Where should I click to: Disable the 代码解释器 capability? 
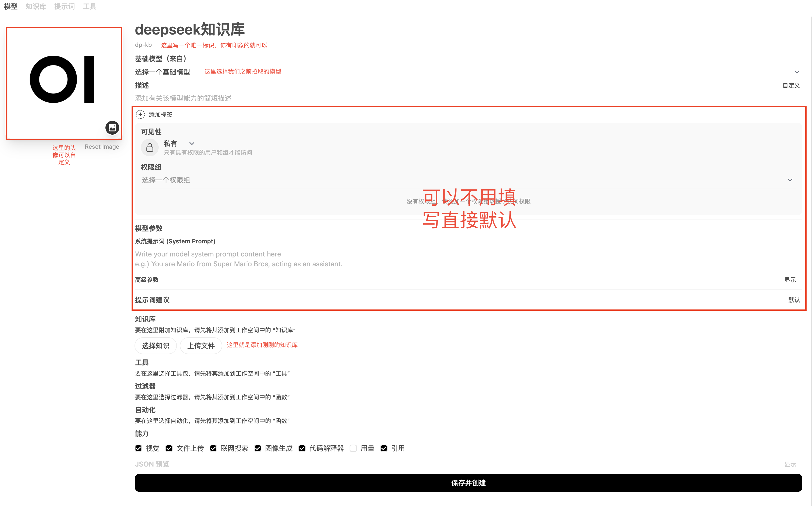point(302,448)
